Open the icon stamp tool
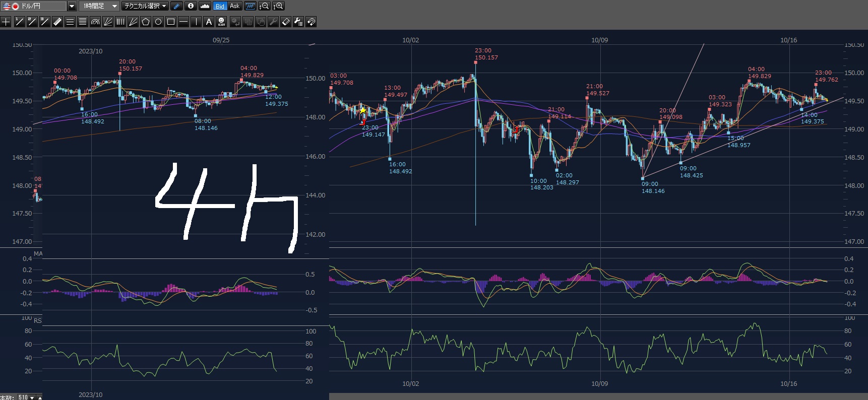 tap(222, 22)
